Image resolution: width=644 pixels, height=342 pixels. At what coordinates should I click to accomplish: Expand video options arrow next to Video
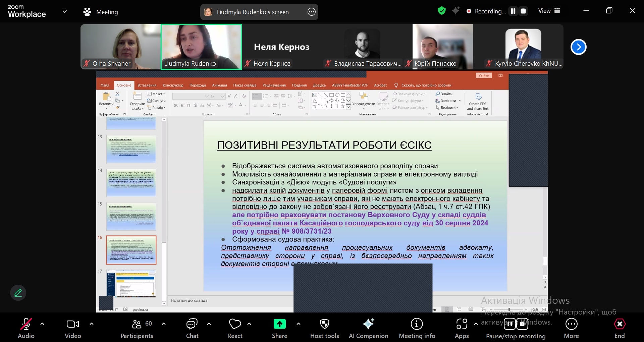[x=91, y=324]
